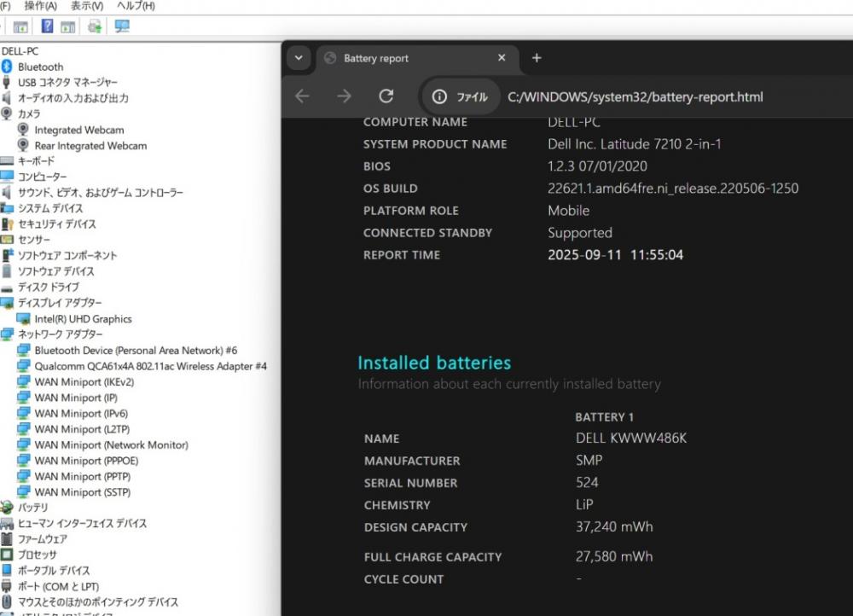Click the システム デバイス folder icon
The width and height of the screenshot is (853, 616).
[x=7, y=208]
